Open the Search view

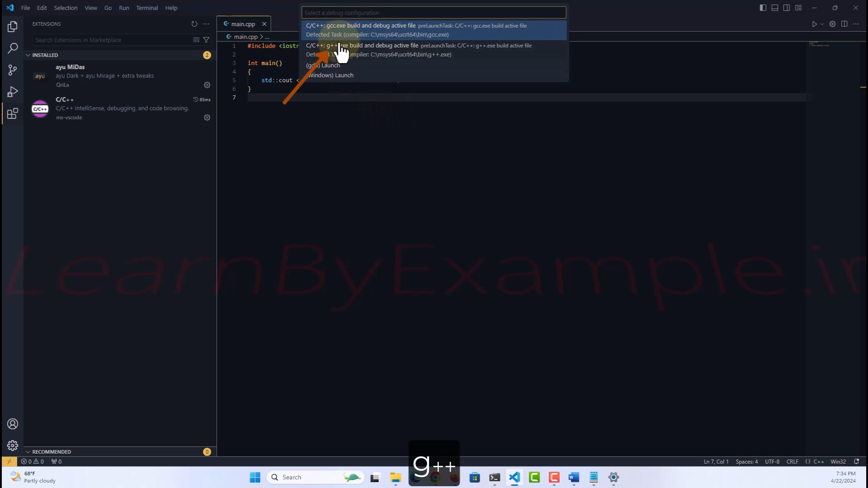click(x=12, y=48)
